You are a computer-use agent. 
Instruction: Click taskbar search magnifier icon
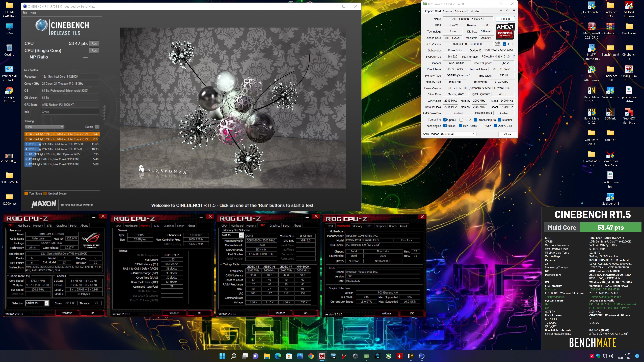(233, 356)
